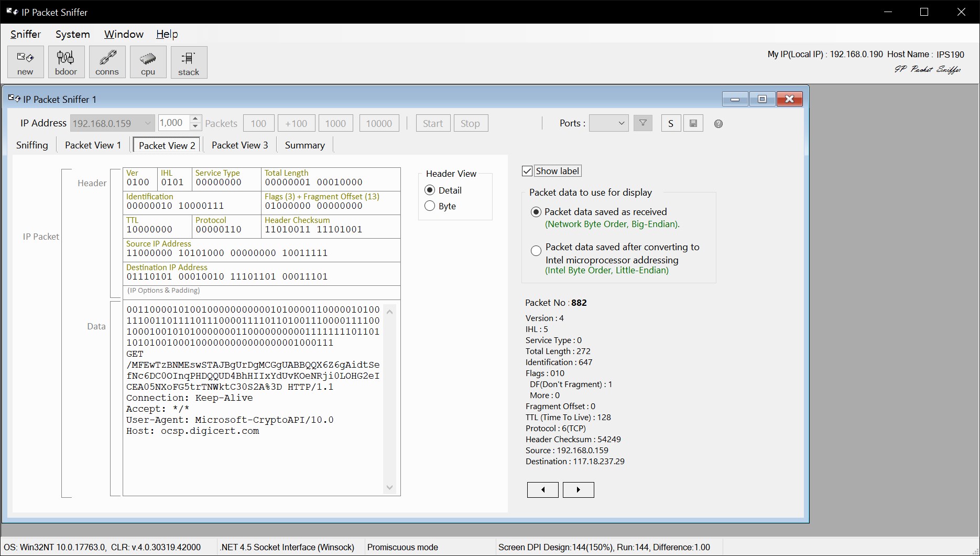Open the Sniffer menu
The width and height of the screenshot is (980, 556).
point(25,34)
